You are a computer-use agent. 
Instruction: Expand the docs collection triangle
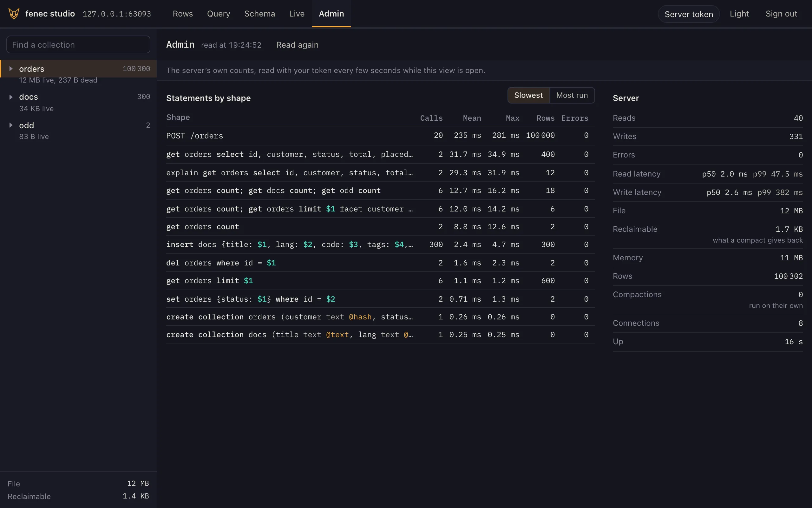[11, 97]
